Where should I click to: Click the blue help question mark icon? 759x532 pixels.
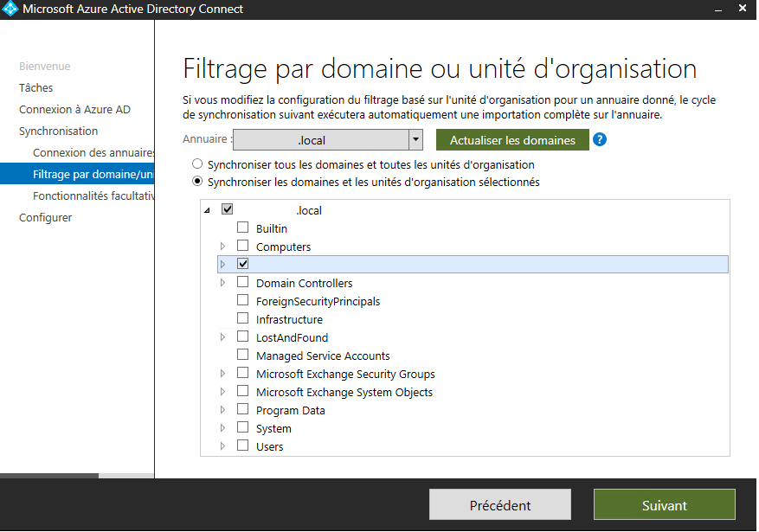click(599, 140)
